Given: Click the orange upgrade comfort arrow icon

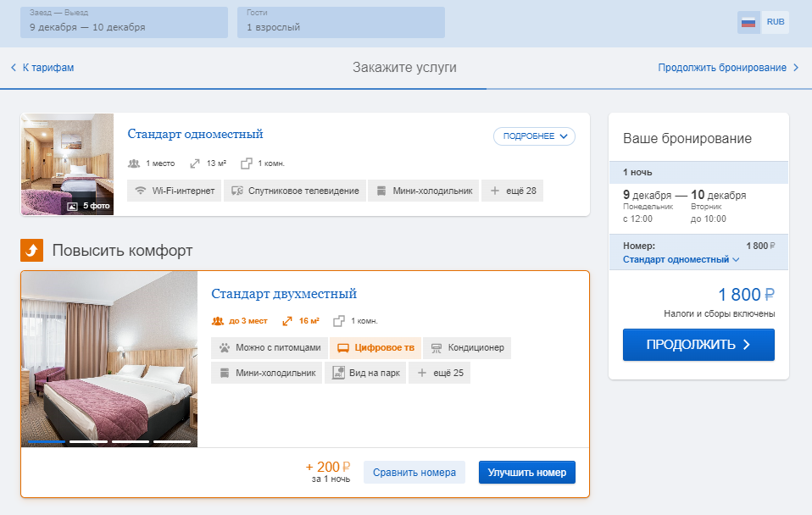Looking at the screenshot, I should click(x=31, y=251).
